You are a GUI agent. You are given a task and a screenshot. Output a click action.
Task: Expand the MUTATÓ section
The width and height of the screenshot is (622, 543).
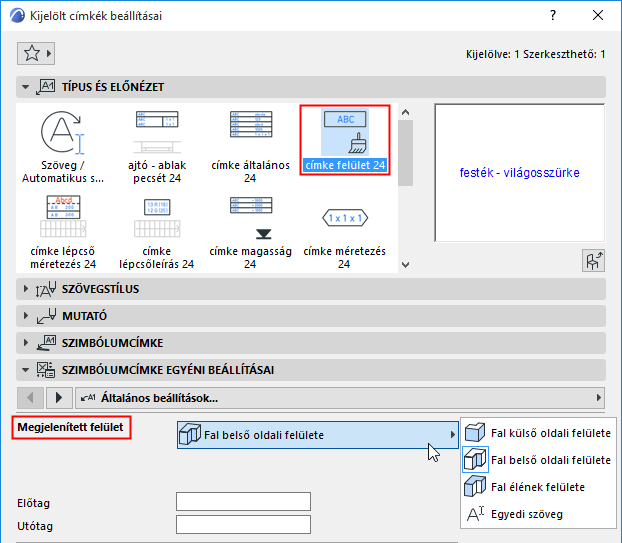tap(26, 316)
